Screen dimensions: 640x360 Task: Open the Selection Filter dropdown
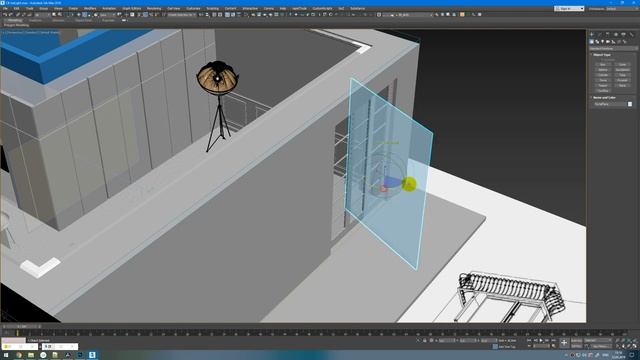point(42,14)
